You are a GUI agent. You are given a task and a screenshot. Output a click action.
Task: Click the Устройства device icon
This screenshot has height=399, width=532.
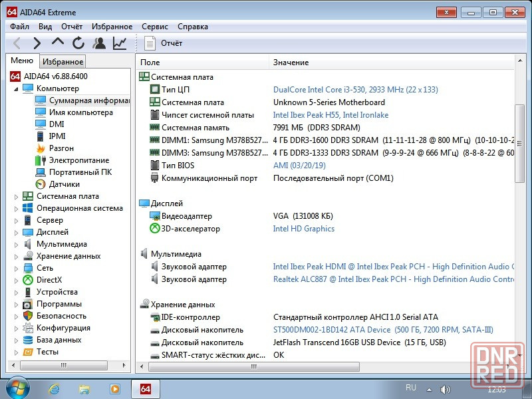(28, 292)
